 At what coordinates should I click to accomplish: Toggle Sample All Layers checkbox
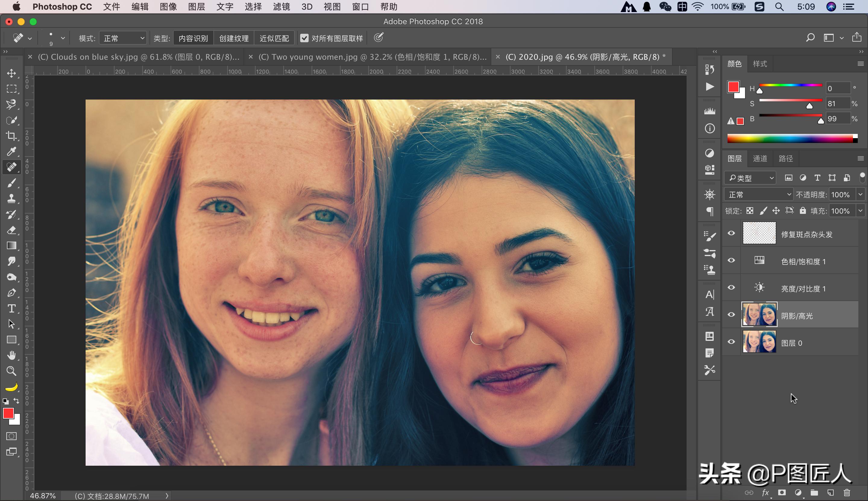pyautogui.click(x=304, y=38)
